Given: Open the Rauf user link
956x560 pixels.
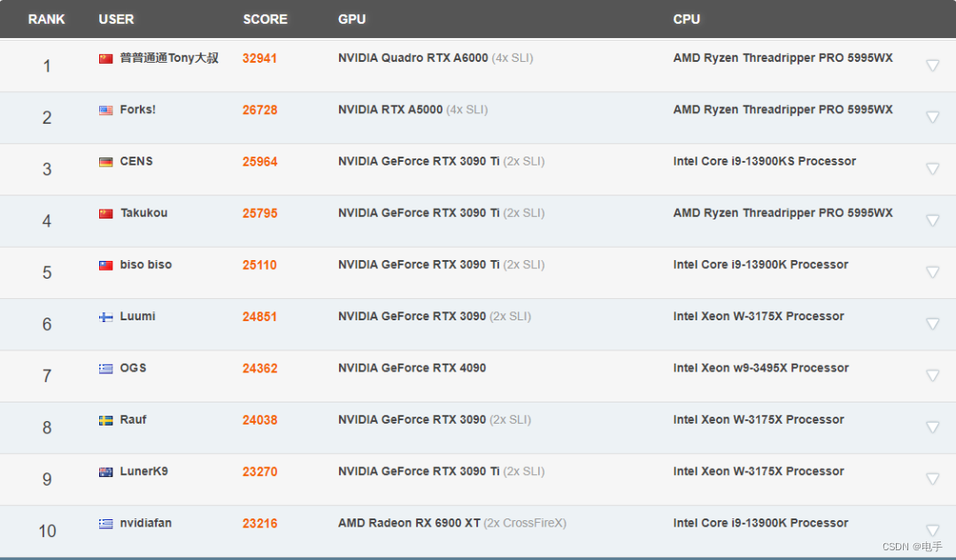Looking at the screenshot, I should point(133,420).
